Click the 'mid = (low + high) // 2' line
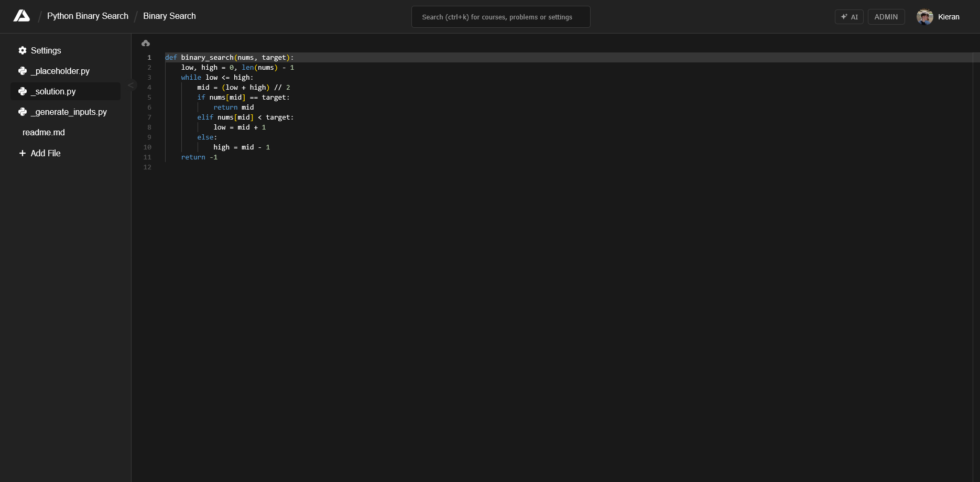980x482 pixels. coord(244,87)
